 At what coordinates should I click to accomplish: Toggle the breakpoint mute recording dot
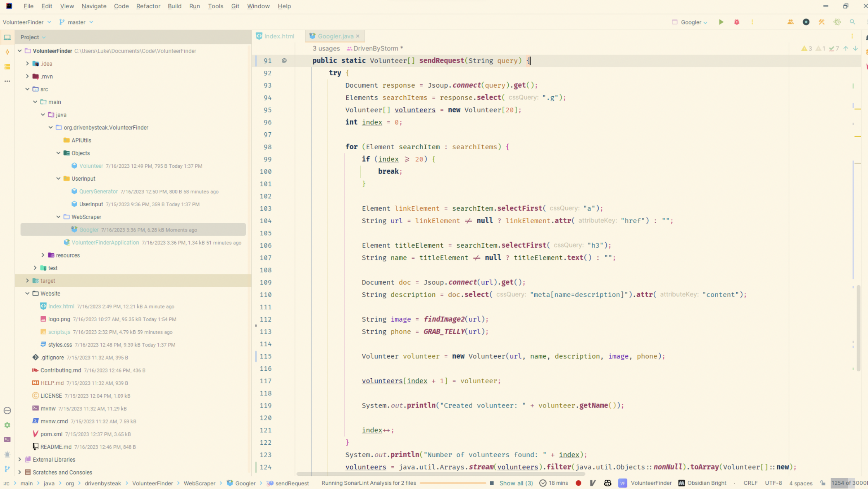(x=579, y=483)
